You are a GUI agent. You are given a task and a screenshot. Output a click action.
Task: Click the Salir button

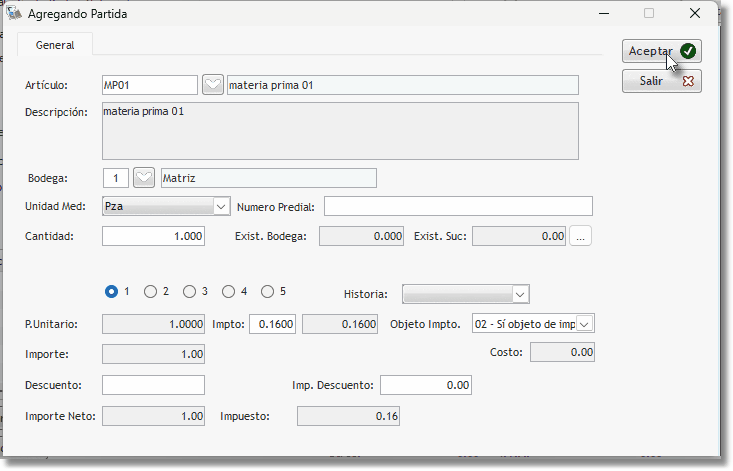[x=661, y=81]
